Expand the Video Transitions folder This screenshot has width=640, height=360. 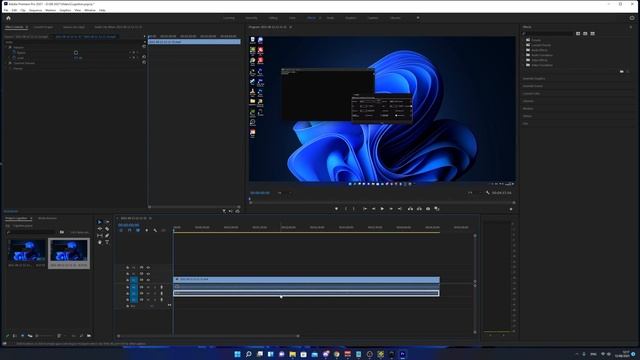(524, 65)
